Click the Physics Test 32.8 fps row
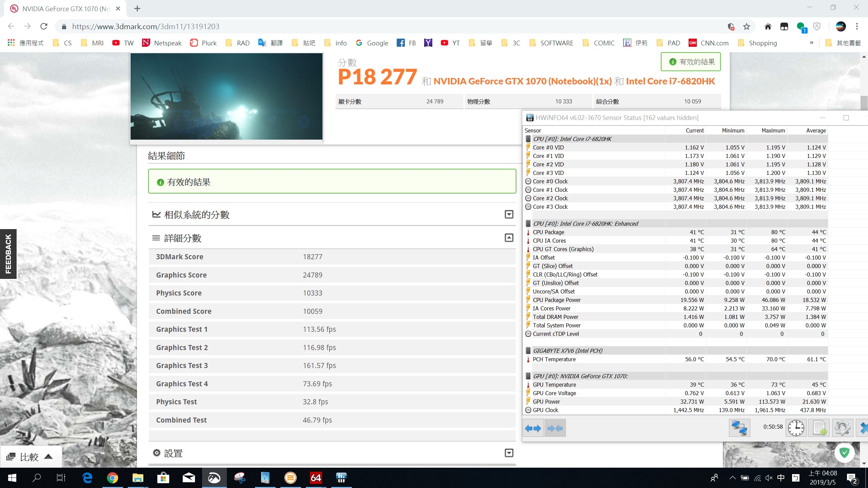Image resolution: width=868 pixels, height=488 pixels. tap(332, 402)
